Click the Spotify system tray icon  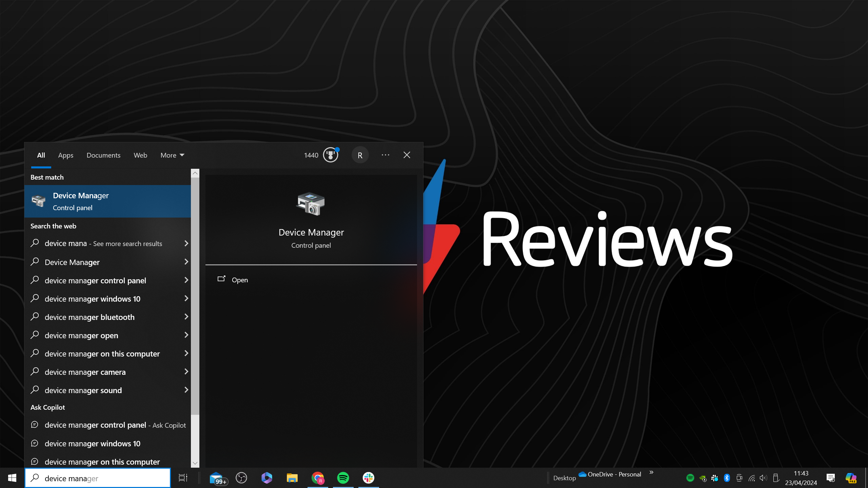[690, 478]
